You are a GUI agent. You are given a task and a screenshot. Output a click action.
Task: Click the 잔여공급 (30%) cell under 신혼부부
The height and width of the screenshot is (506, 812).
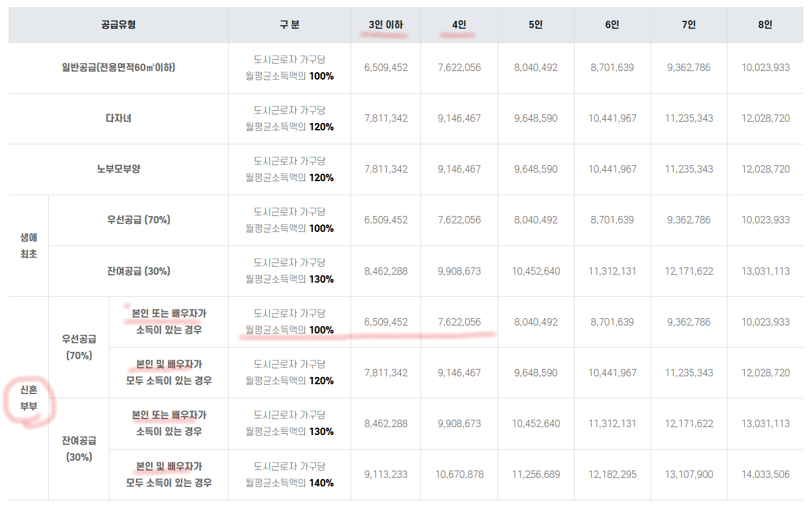pos(80,448)
